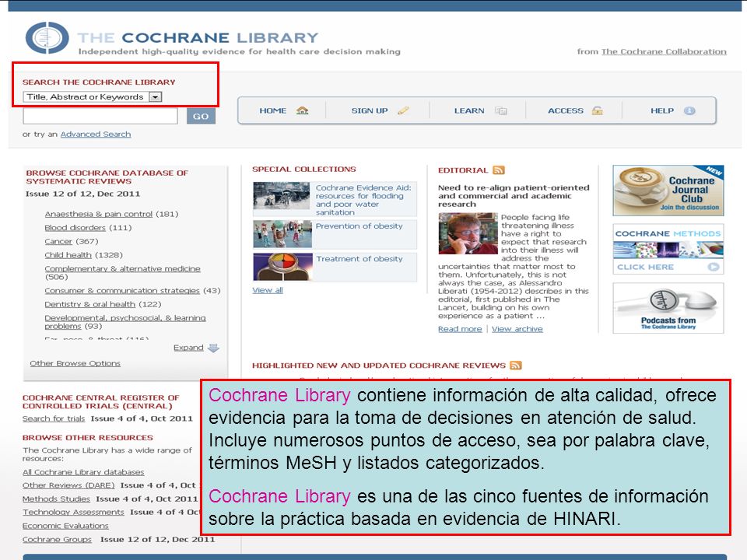The width and height of the screenshot is (747, 560).
Task: Click RSS icon beside Highlighted New Reviews
Action: click(x=515, y=366)
